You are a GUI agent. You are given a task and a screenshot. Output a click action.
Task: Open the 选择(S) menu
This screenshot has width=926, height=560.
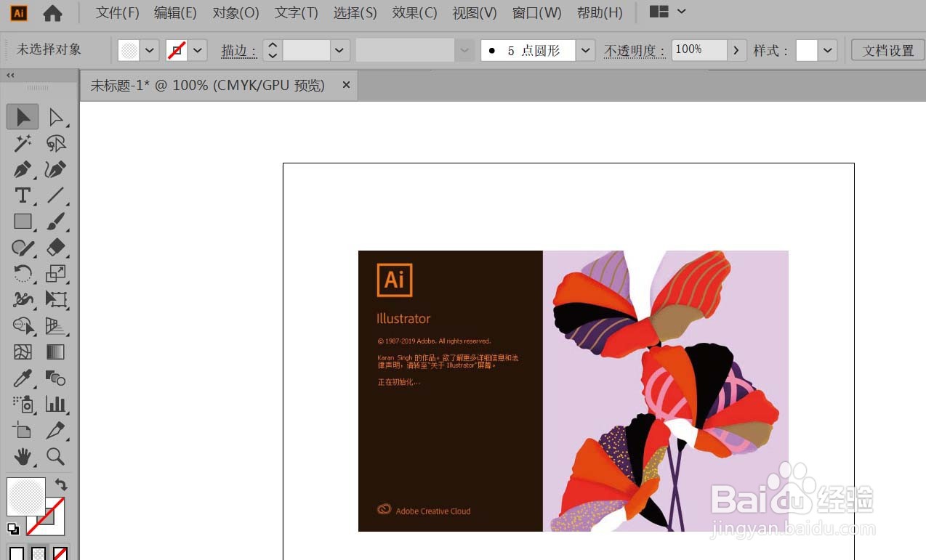coord(355,12)
